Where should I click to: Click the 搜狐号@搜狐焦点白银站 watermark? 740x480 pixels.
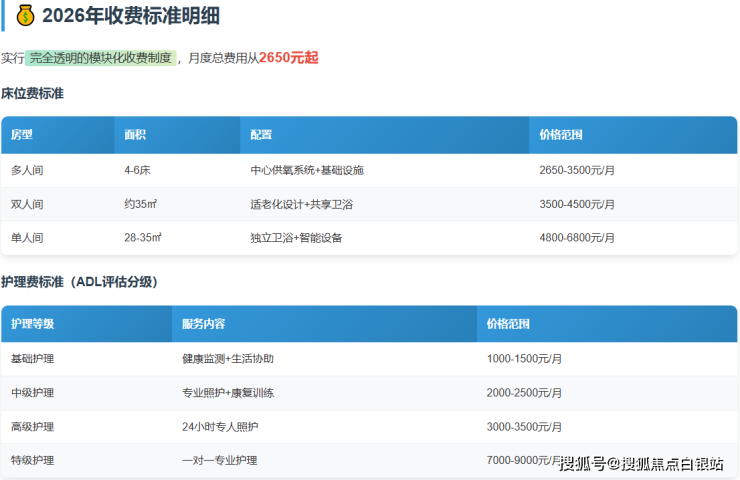641,463
